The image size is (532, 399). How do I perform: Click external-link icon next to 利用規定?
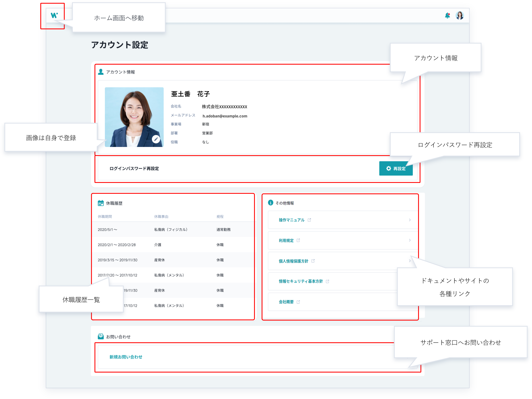(298, 240)
